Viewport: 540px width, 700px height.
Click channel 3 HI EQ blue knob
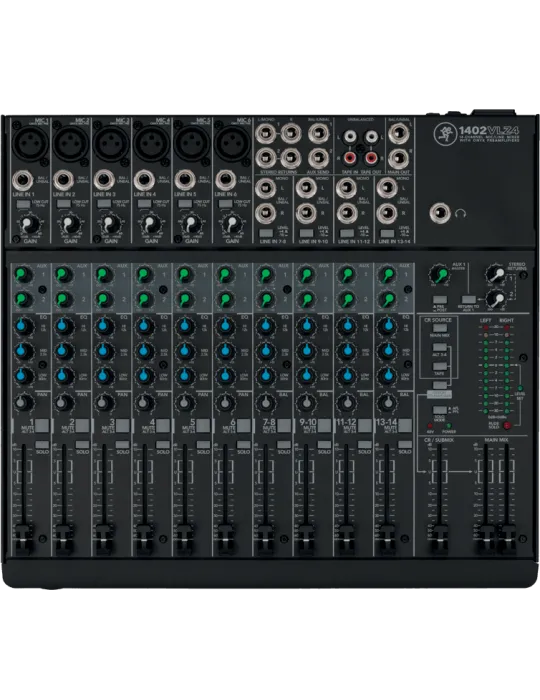coord(103,326)
